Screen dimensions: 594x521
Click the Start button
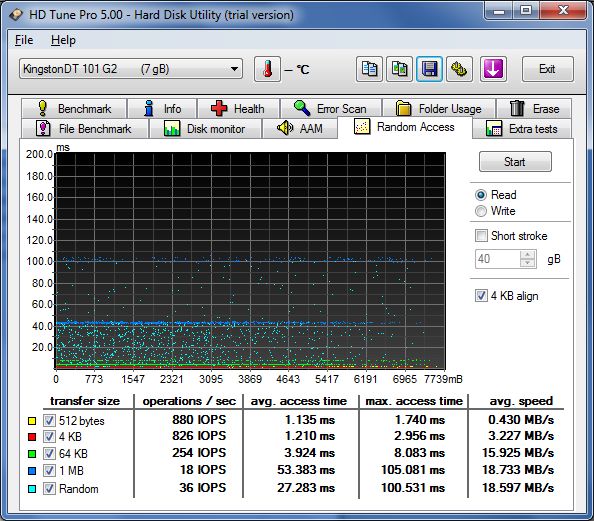tap(515, 162)
